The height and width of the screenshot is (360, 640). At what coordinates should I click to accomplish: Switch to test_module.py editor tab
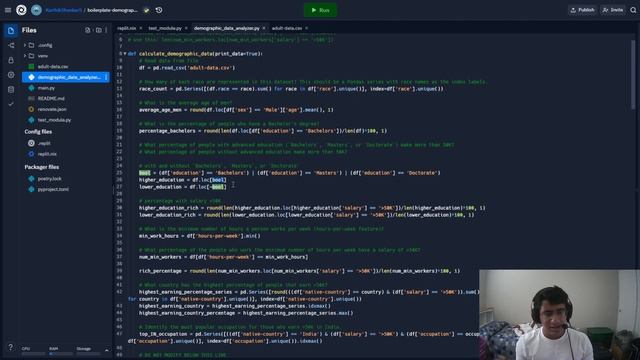tap(165, 28)
